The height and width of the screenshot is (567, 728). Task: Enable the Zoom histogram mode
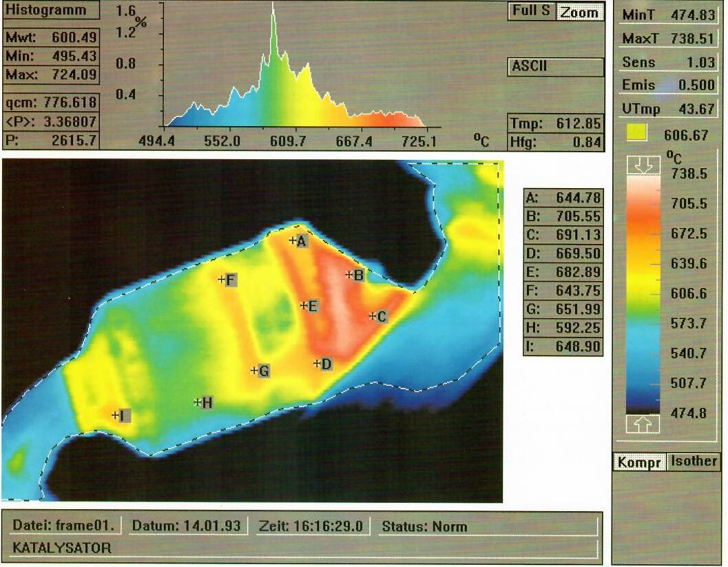pos(579,12)
